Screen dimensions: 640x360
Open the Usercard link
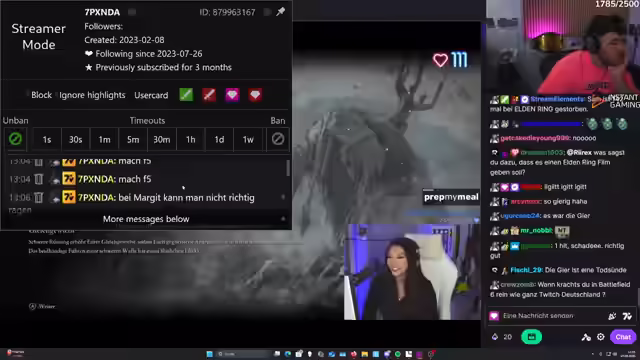click(x=151, y=95)
